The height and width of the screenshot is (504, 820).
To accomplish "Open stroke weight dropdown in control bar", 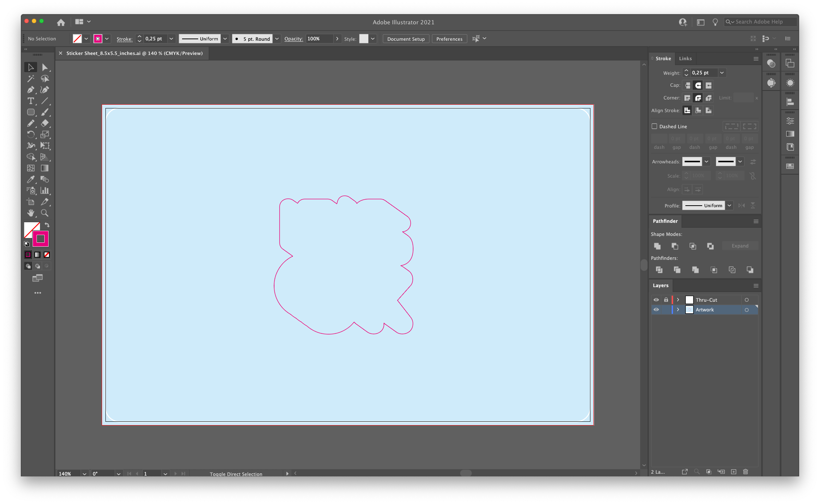I will point(171,39).
